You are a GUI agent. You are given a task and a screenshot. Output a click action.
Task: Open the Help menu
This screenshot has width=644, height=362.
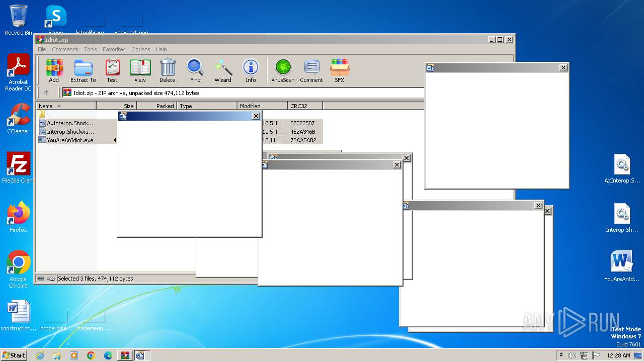click(x=161, y=49)
